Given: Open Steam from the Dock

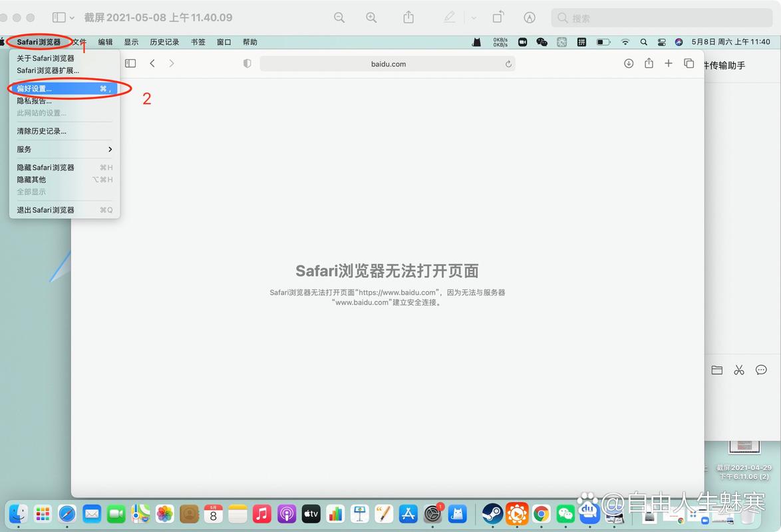Looking at the screenshot, I should tap(492, 513).
